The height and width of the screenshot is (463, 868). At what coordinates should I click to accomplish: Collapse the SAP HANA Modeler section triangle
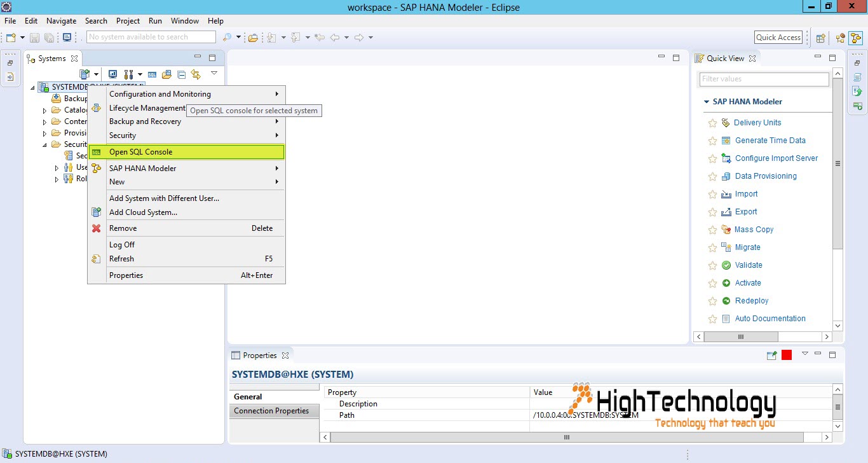click(x=706, y=102)
